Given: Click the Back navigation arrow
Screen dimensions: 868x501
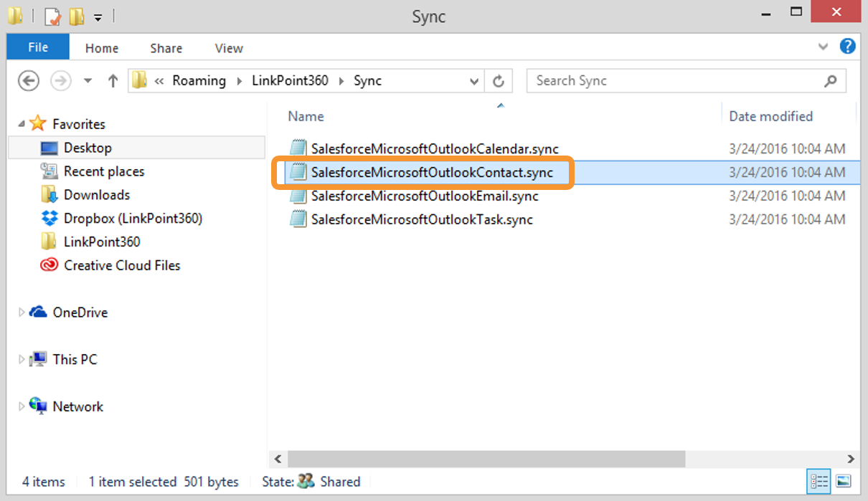Looking at the screenshot, I should tap(28, 81).
